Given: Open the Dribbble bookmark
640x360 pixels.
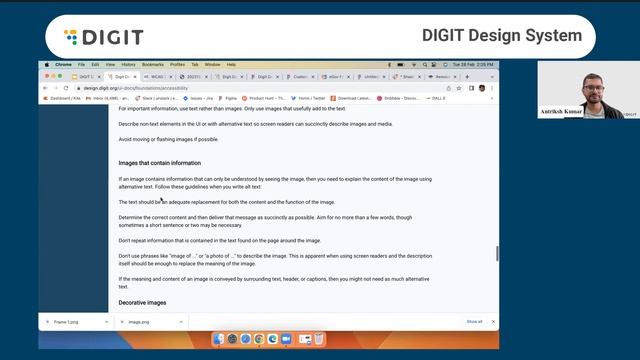Looking at the screenshot, I should [398, 98].
